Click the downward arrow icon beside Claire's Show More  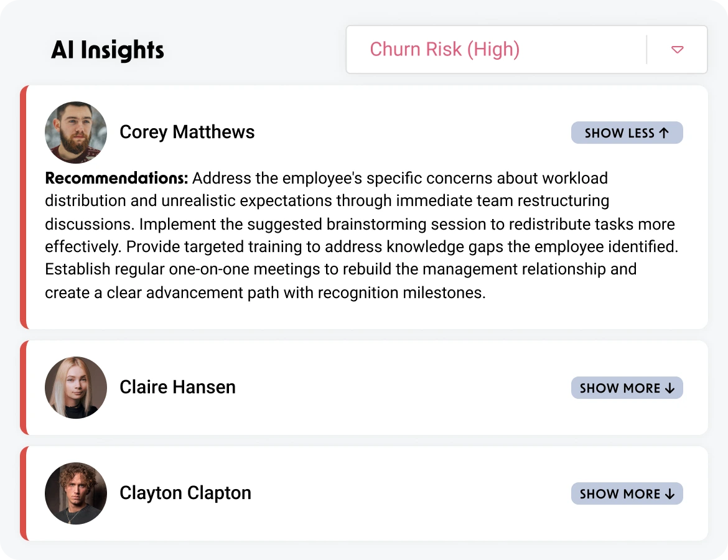670,388
